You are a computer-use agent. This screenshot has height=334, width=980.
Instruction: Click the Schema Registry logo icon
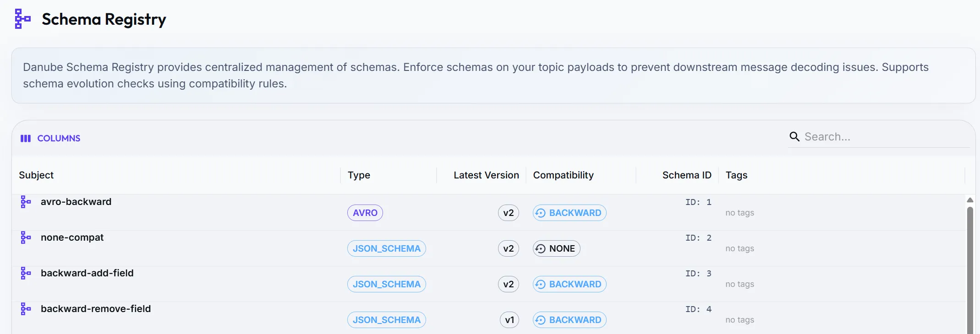pyautogui.click(x=22, y=19)
